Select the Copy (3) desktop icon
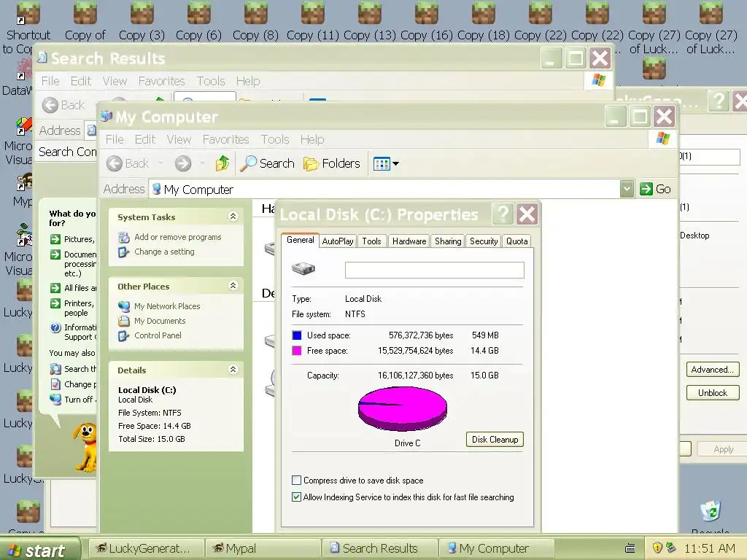The width and height of the screenshot is (747, 560). [x=142, y=21]
